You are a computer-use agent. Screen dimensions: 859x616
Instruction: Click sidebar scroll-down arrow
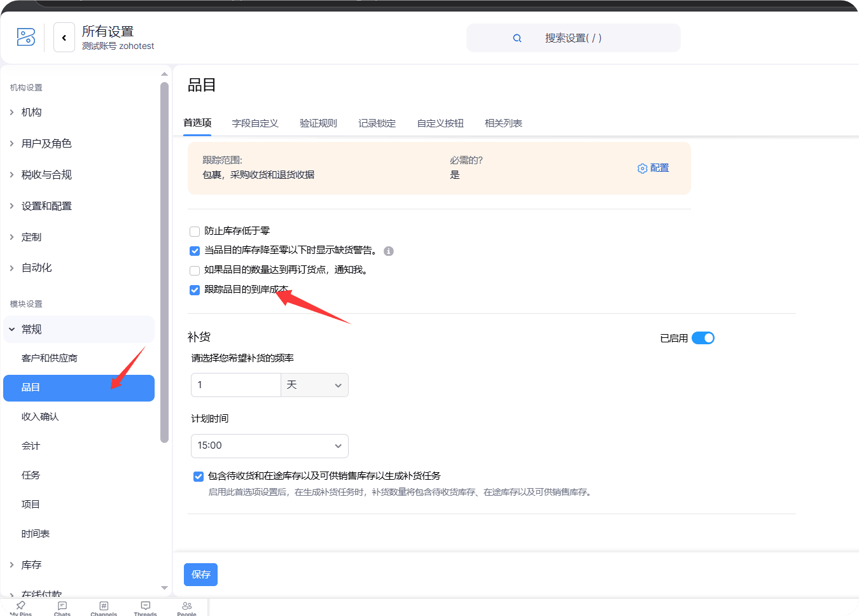pyautogui.click(x=164, y=588)
